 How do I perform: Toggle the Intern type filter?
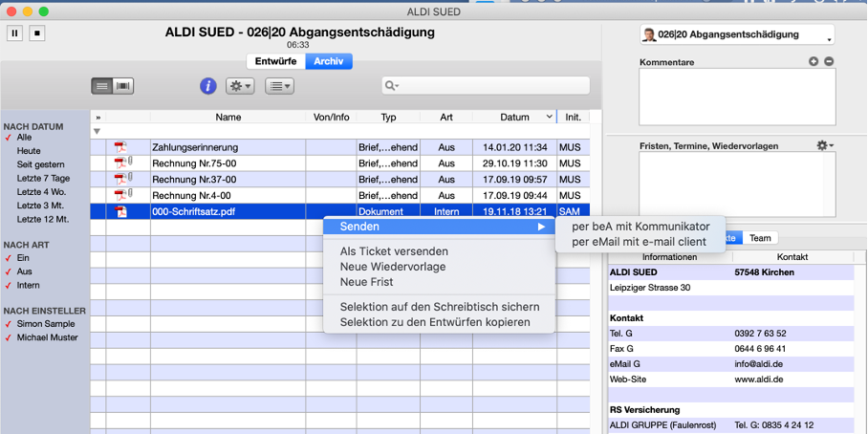pyautogui.click(x=29, y=285)
